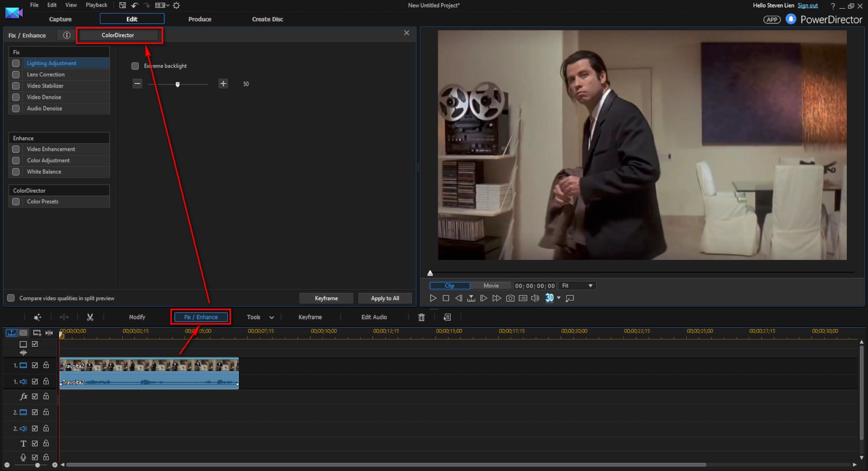Open the Playback menu
868x471 pixels.
click(x=97, y=5)
